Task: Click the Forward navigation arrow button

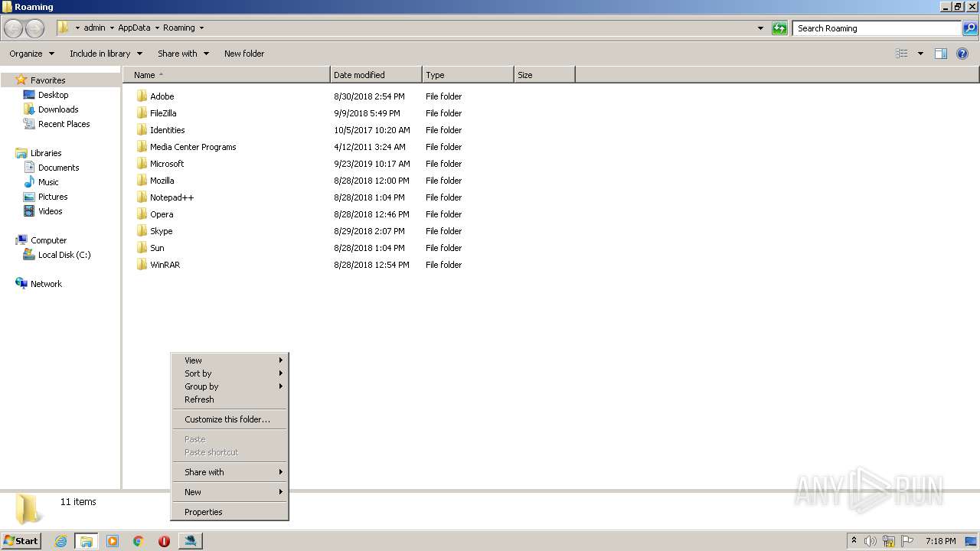Action: coord(35,28)
